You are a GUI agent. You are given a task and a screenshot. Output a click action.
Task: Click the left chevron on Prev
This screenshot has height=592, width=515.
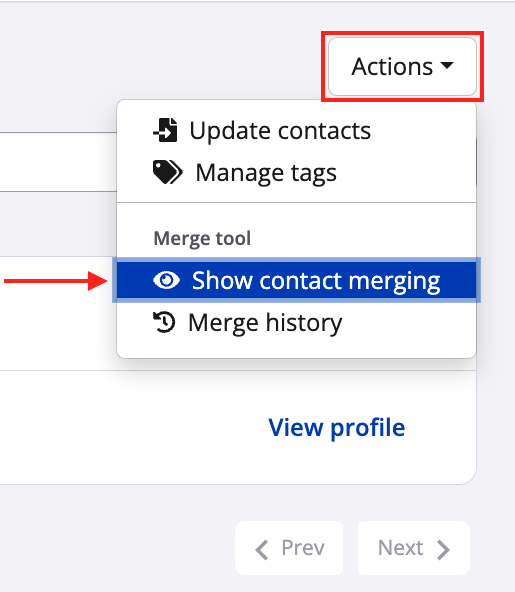[262, 550]
